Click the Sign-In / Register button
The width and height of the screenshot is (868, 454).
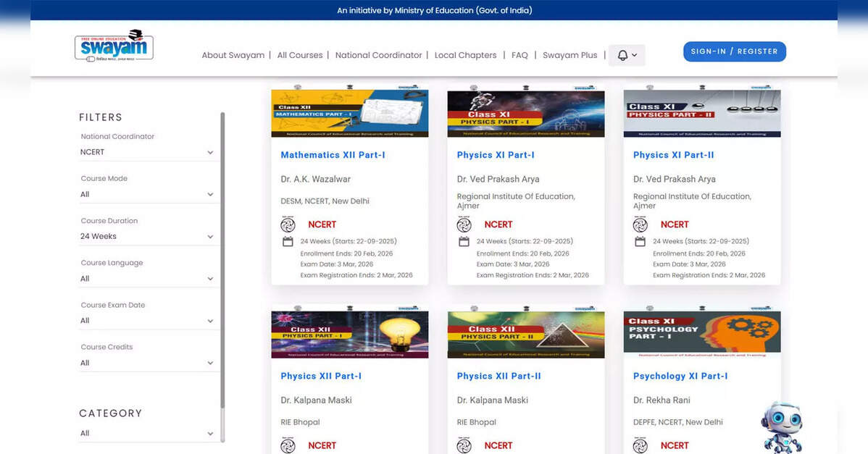pos(734,51)
